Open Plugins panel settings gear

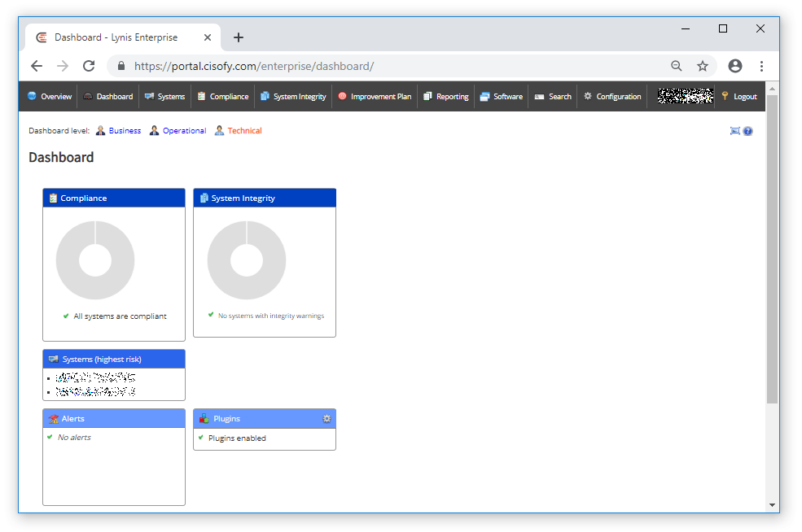326,419
